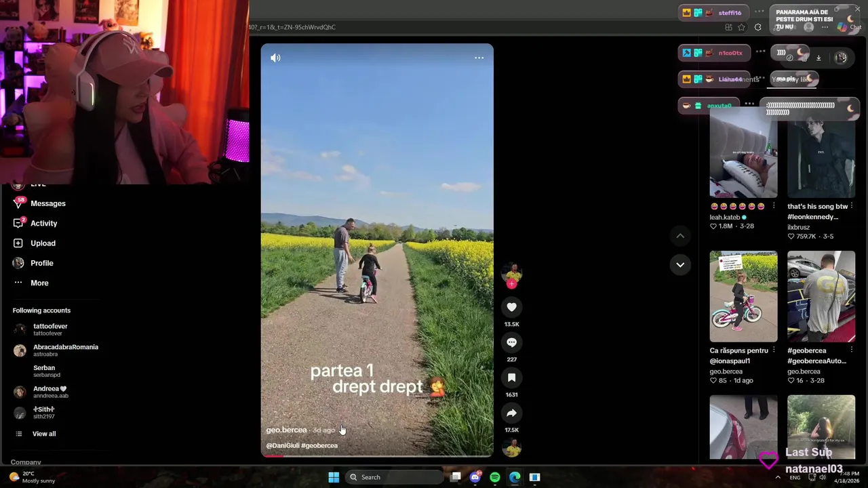The image size is (868, 488).
Task: Open the girl-on-pink-bicycle recommended thumbnail
Action: pos(743,296)
